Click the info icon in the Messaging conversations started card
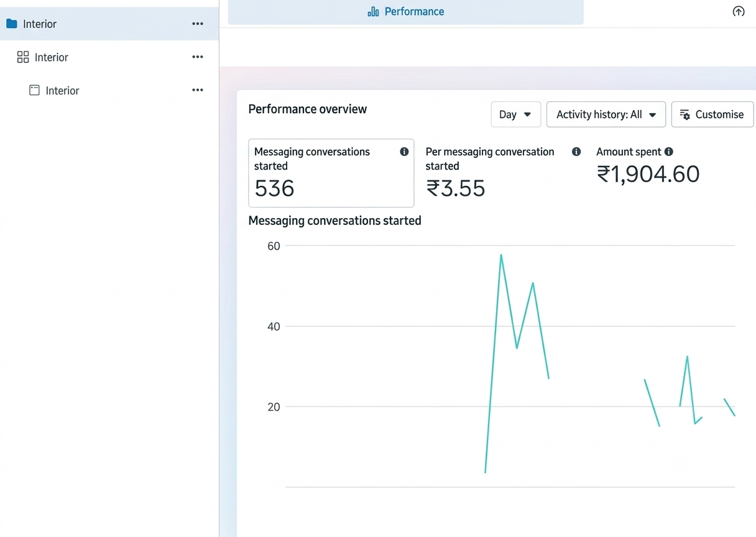The width and height of the screenshot is (756, 537). 404,152
